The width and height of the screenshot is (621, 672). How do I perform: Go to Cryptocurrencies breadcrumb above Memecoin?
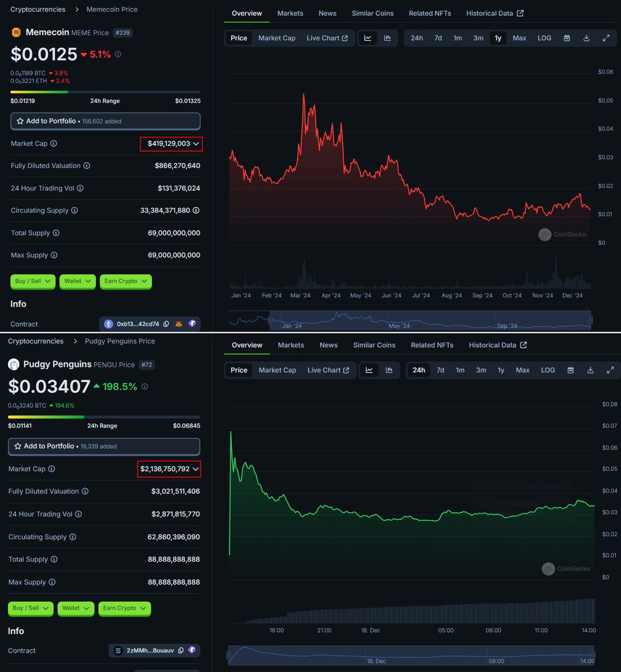(38, 10)
